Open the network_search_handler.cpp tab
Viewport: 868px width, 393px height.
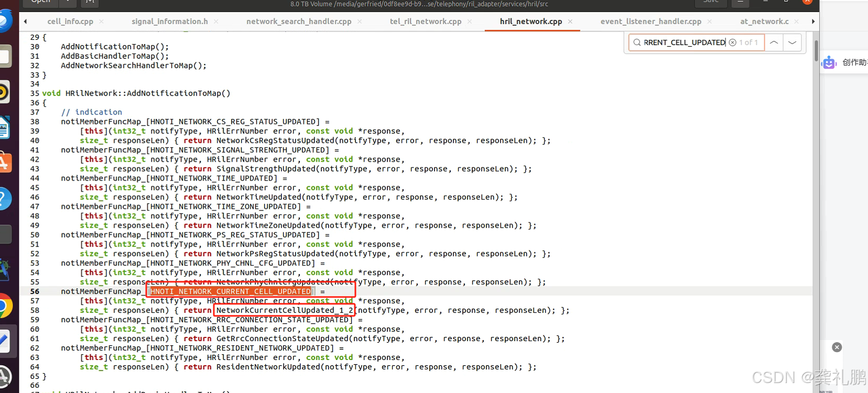[x=299, y=22]
